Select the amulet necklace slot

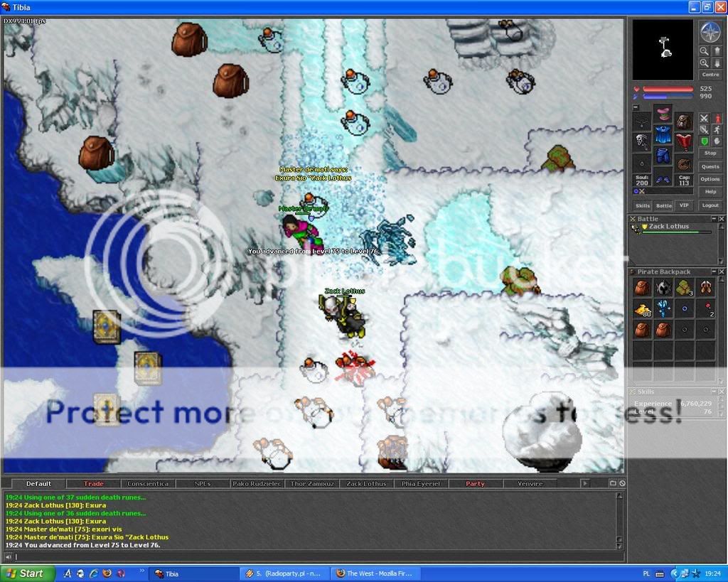[642, 122]
